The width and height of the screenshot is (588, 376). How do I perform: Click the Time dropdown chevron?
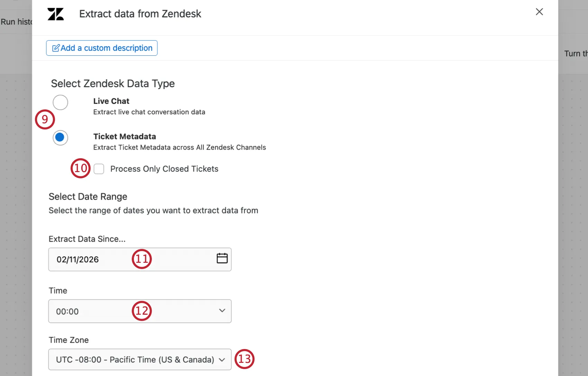pos(222,311)
